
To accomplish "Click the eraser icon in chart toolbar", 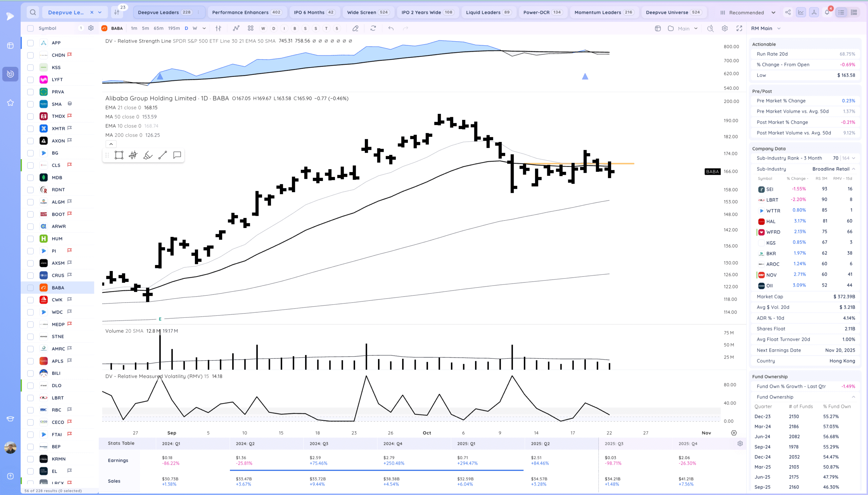I will (355, 28).
